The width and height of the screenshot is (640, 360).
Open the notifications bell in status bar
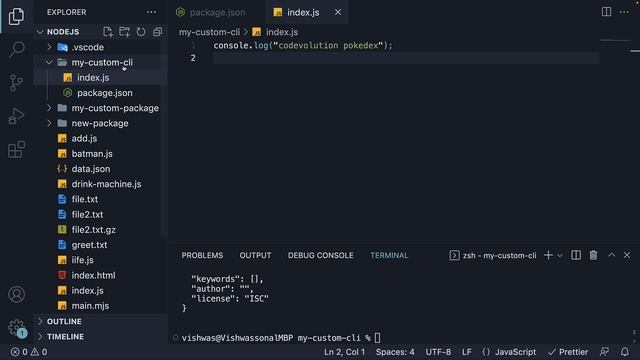625,352
